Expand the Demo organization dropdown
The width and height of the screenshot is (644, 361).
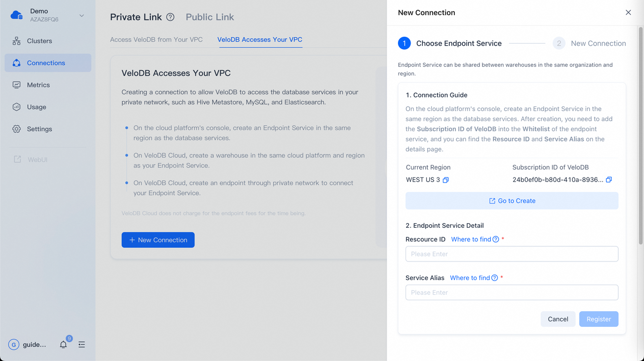[82, 16]
